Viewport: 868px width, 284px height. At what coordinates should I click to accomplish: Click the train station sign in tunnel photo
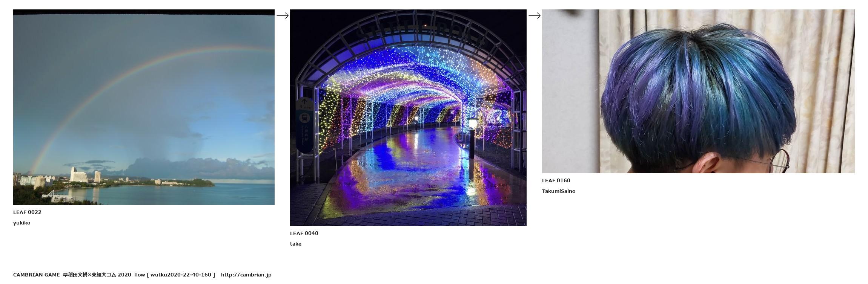tap(304, 125)
